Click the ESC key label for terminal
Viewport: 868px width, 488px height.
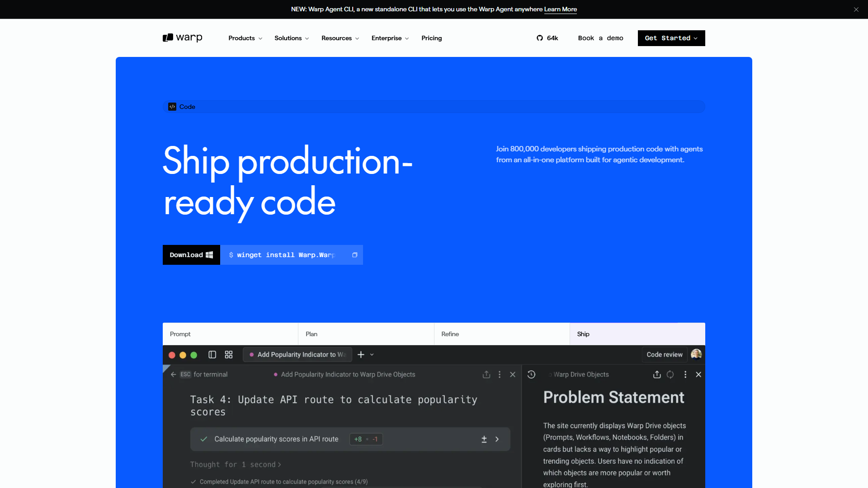(x=185, y=375)
